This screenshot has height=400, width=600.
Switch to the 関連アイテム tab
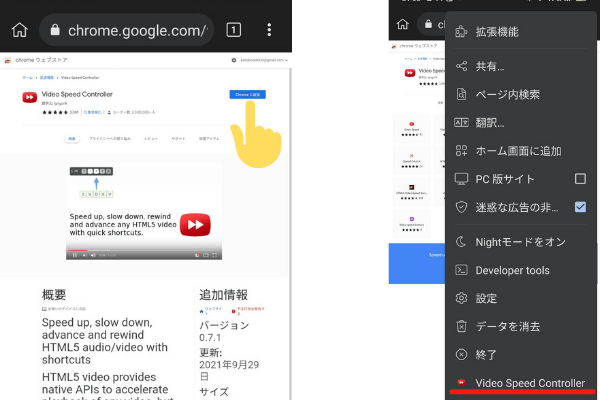209,139
